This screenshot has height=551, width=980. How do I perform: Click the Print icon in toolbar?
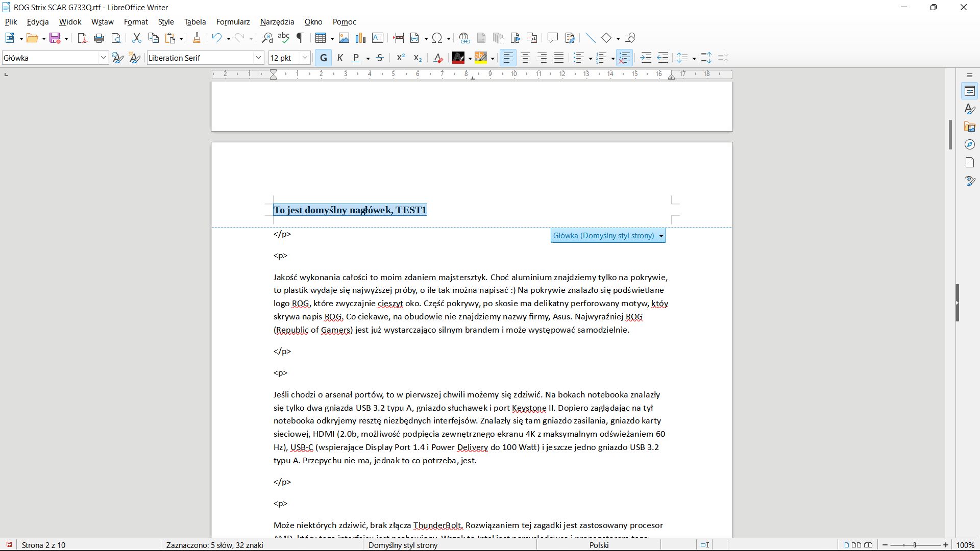[x=99, y=38]
